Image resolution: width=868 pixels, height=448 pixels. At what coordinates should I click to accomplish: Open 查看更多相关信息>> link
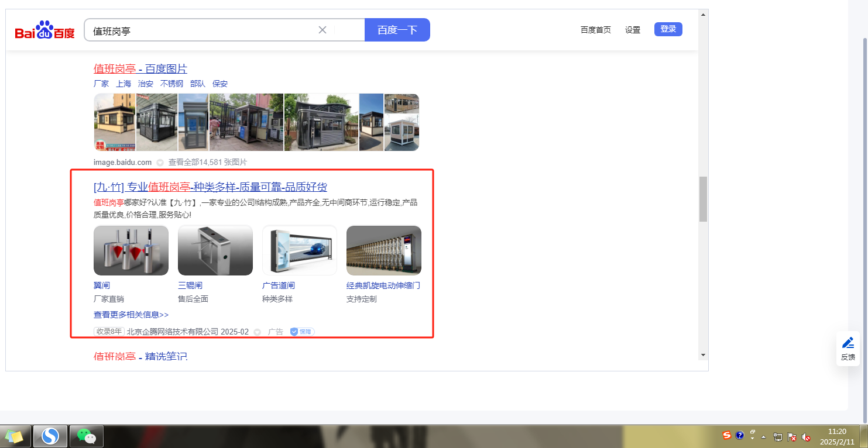[x=131, y=315]
